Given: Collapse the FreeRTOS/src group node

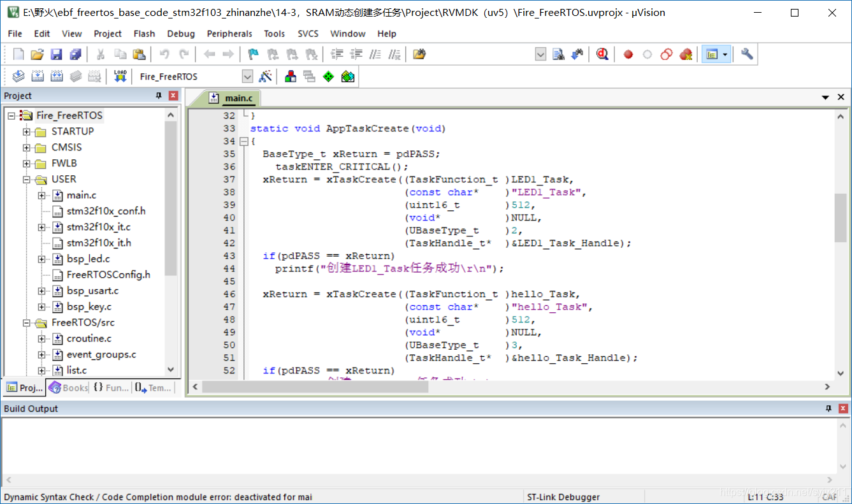Looking at the screenshot, I should click(27, 323).
